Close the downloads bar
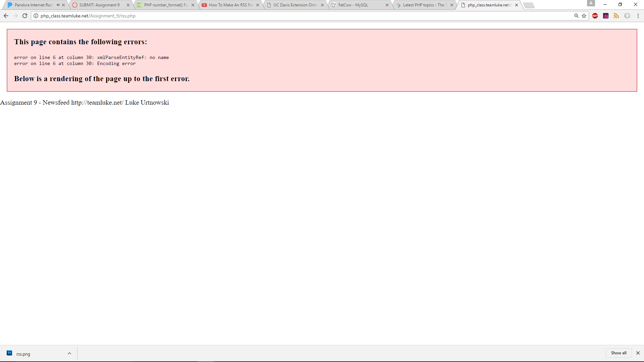644x362 pixels. 638,353
